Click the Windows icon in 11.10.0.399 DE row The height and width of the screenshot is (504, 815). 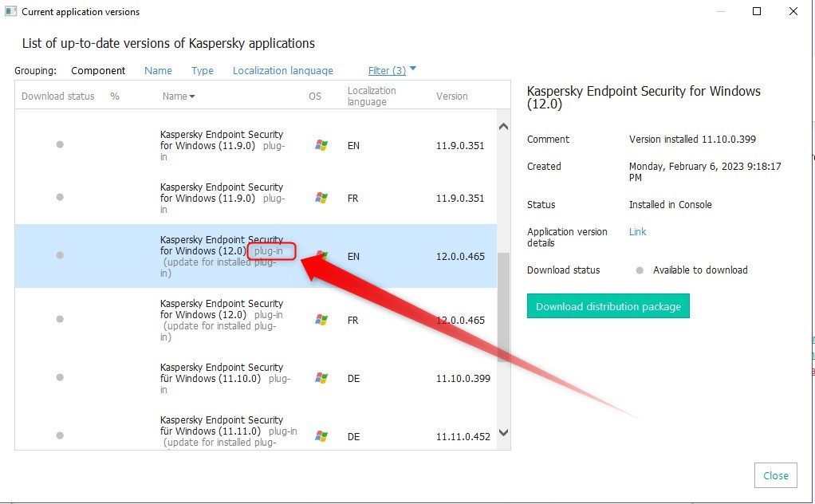(x=321, y=378)
